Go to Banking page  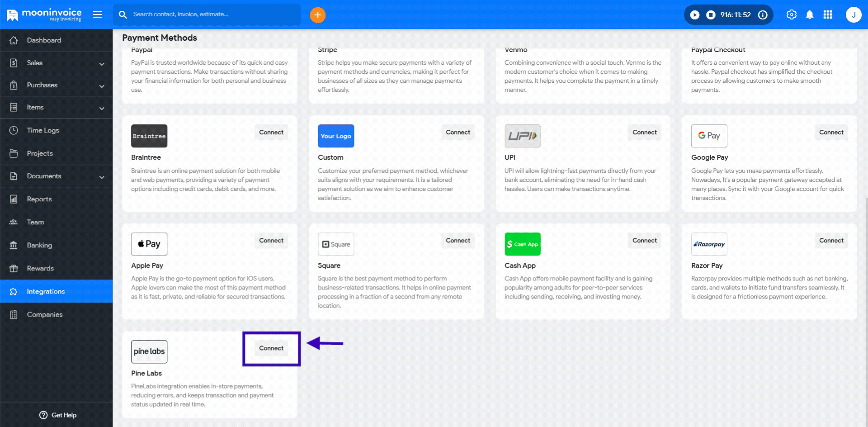click(56, 245)
